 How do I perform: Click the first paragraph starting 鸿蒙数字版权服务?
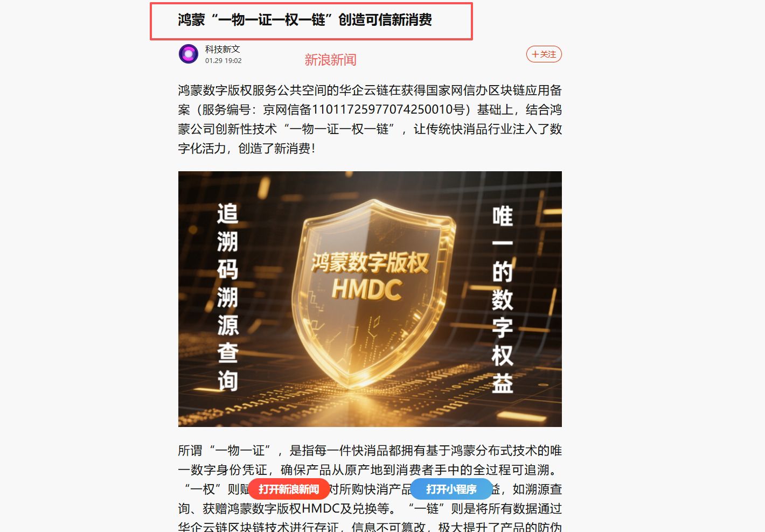click(370, 120)
